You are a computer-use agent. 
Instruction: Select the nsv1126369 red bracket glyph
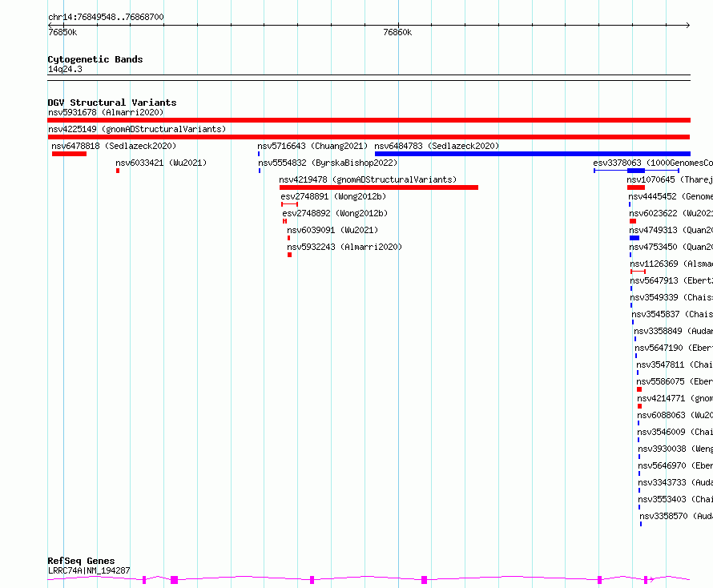point(638,272)
